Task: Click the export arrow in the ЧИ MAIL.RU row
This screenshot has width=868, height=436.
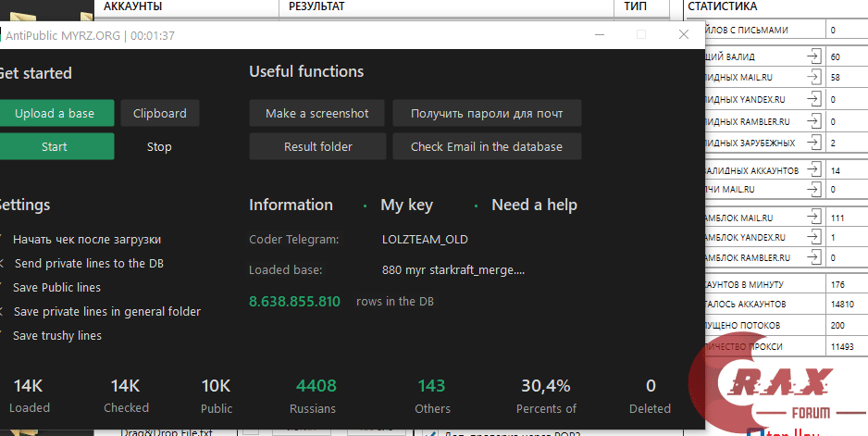Action: pyautogui.click(x=812, y=189)
